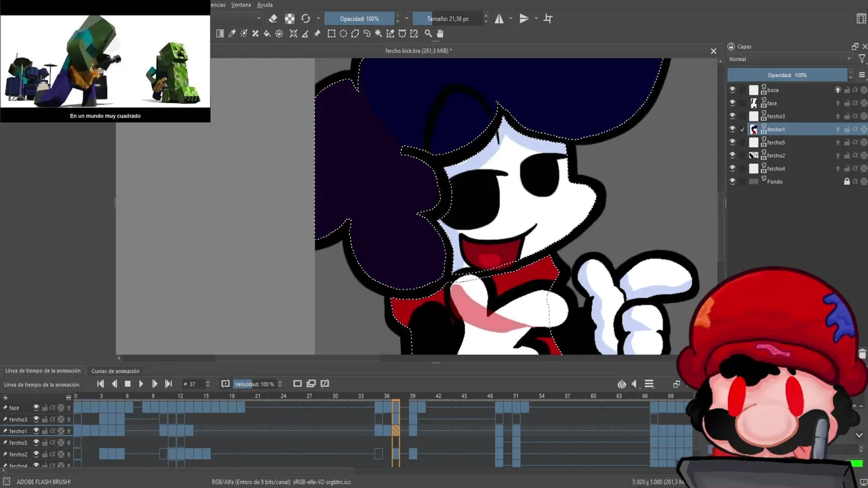Toggle the timeline loop playback button
Viewport: 868px width, 488px height.
click(x=225, y=384)
